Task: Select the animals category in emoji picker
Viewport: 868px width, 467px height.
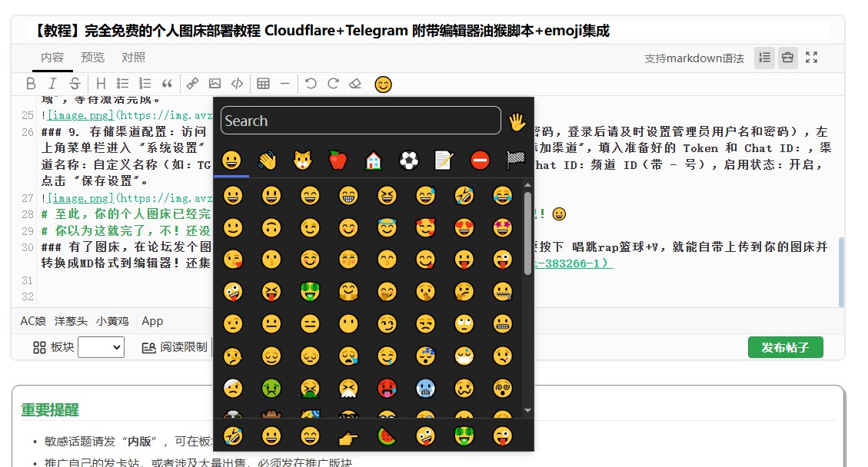Action: [x=304, y=160]
